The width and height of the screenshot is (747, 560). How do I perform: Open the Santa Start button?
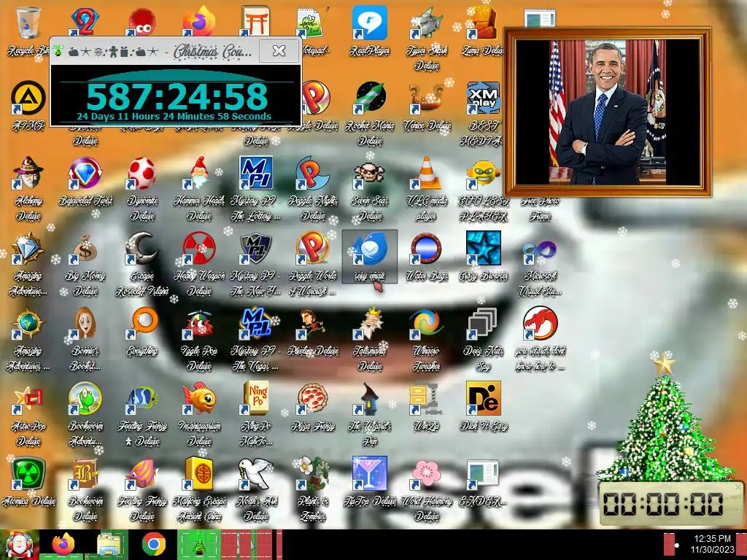coord(19,545)
